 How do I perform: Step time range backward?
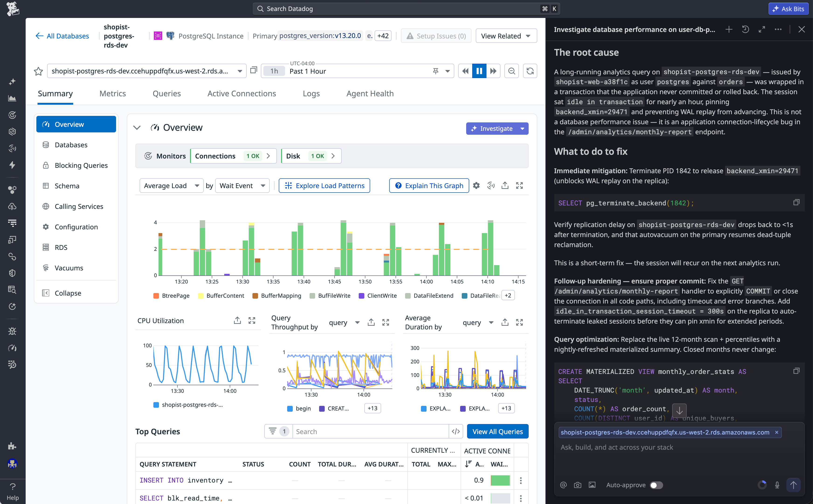(x=465, y=71)
